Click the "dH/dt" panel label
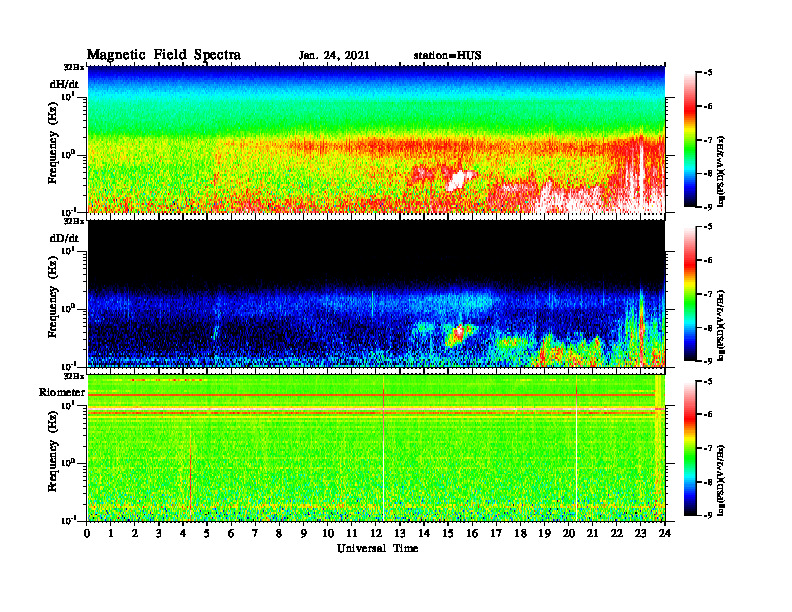Viewport: 792px width, 612px height. coord(64,84)
